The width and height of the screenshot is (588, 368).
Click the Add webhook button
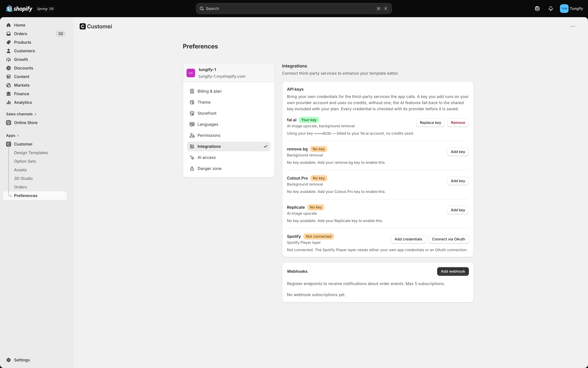(453, 271)
